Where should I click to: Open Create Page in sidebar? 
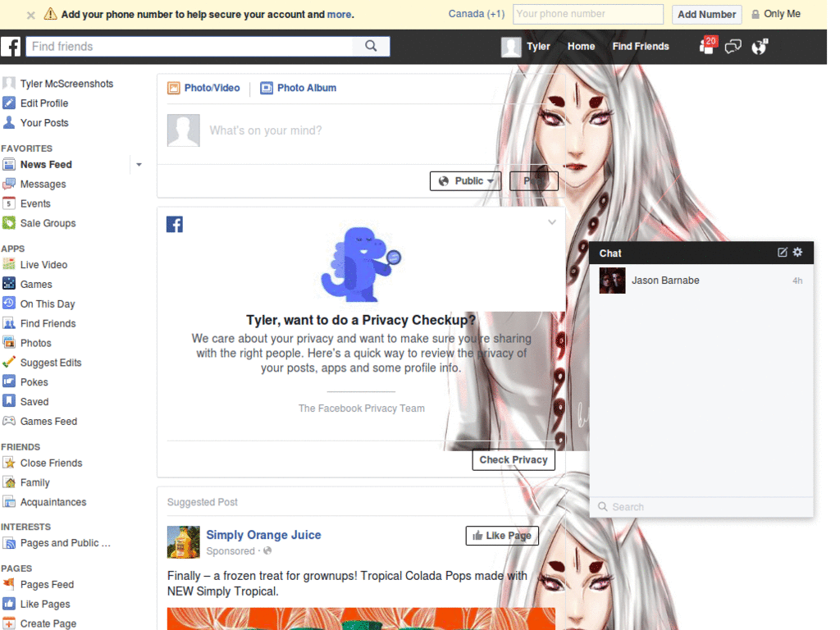(x=48, y=623)
